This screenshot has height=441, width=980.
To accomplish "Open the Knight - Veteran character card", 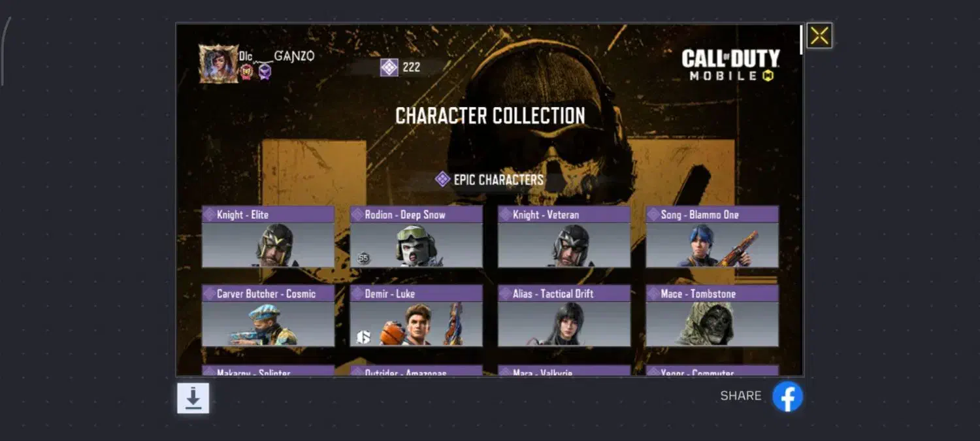I will 564,237.
